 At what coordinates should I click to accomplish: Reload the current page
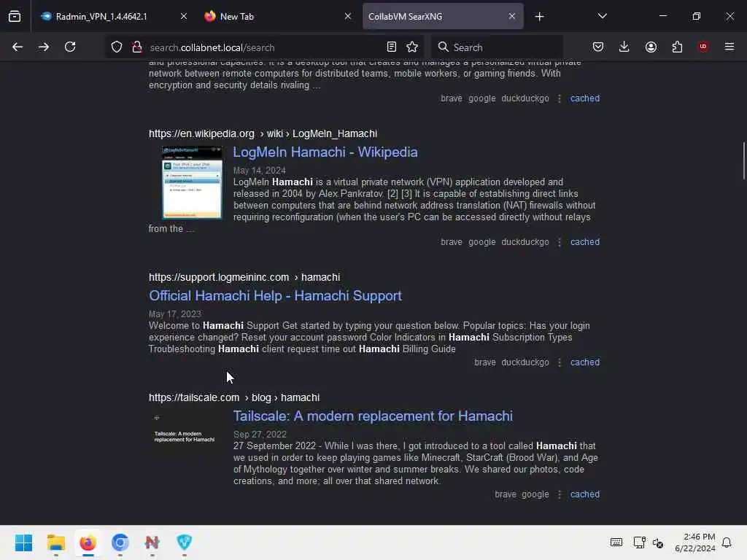(70, 47)
